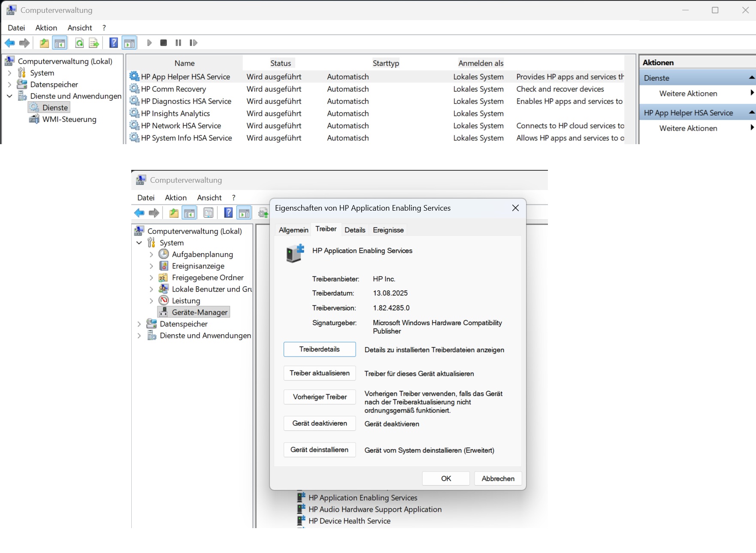Toggle action pane icon in top window toolbar
This screenshot has width=756, height=553.
[x=129, y=43]
